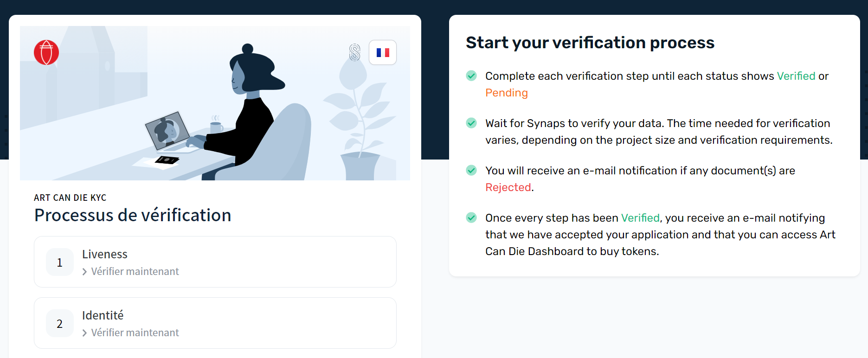Expand the chevron under Liveness

(x=84, y=272)
